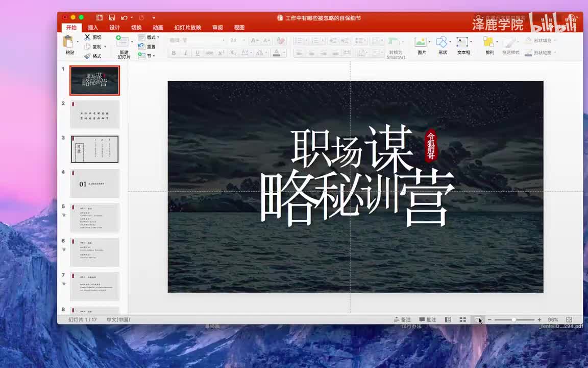The height and width of the screenshot is (368, 588).
Task: Increase font size with A+ icon
Action: pyautogui.click(x=255, y=40)
